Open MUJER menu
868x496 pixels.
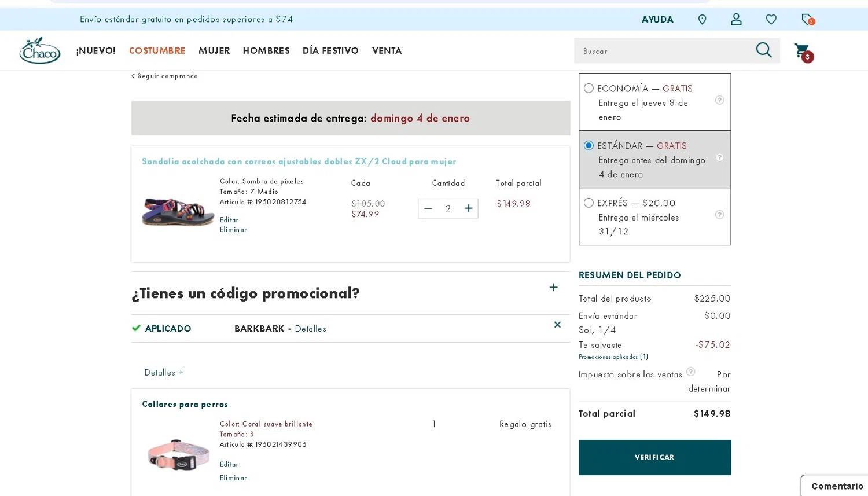[x=214, y=51]
